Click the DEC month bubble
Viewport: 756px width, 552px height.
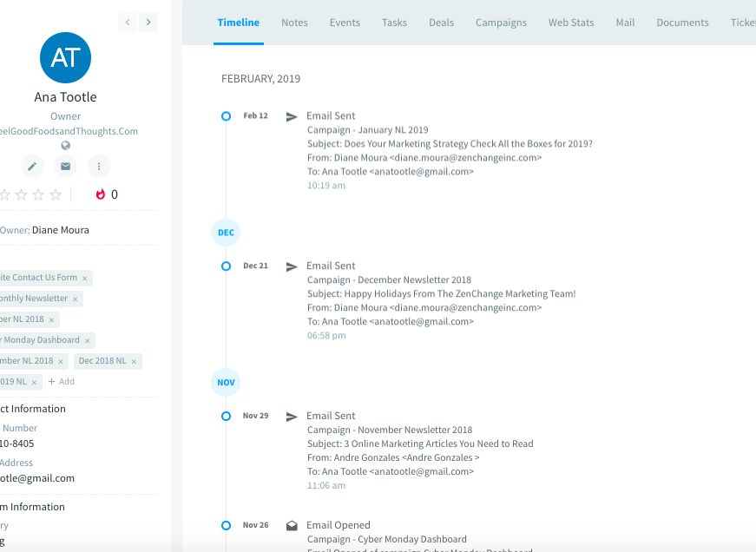tap(226, 233)
